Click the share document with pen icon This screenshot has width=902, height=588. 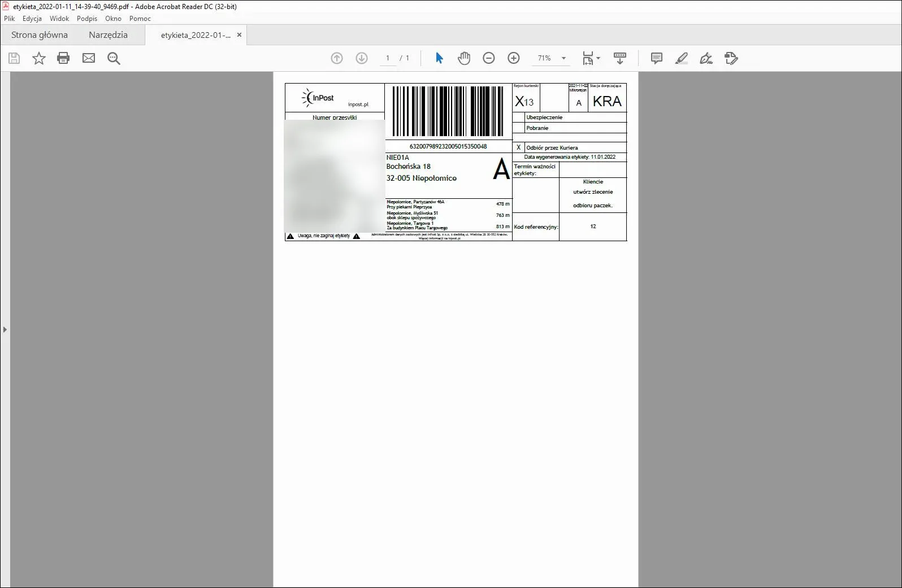[x=731, y=58]
